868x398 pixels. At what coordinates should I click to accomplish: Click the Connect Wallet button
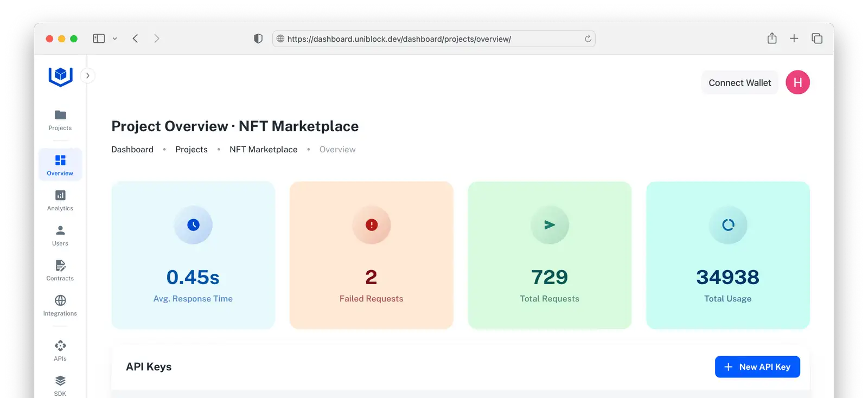(x=739, y=83)
